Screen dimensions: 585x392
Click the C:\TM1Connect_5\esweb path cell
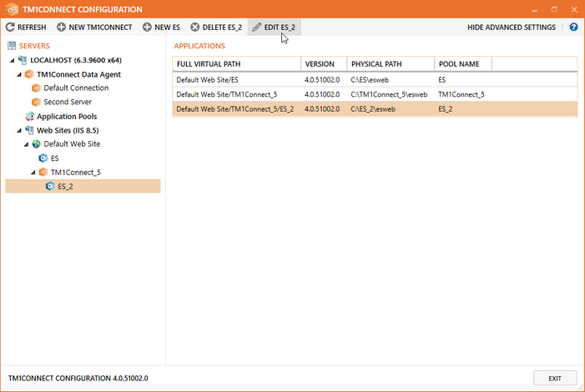[389, 94]
